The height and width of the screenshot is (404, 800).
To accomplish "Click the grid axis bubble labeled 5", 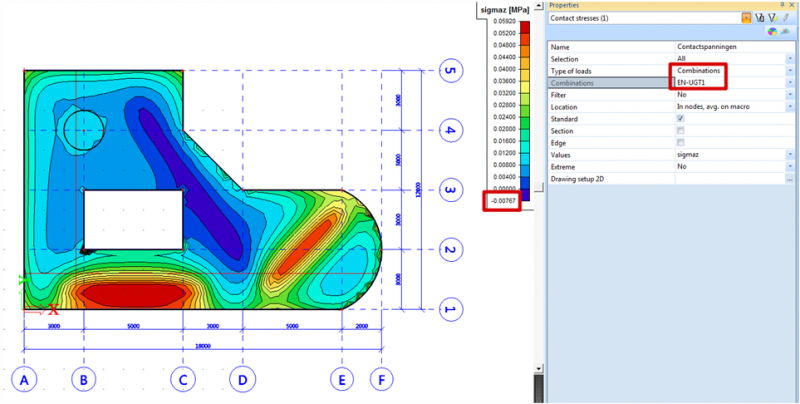I will point(450,71).
